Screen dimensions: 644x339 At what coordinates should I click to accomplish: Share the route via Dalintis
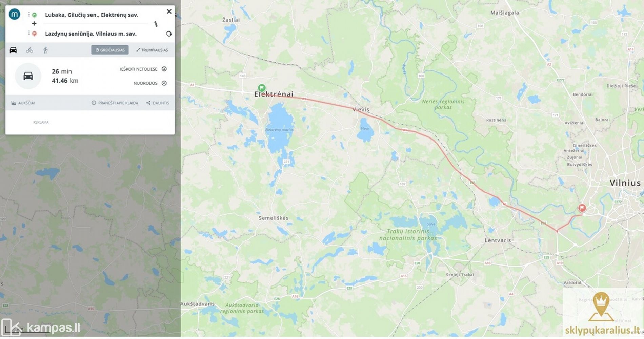click(x=158, y=103)
